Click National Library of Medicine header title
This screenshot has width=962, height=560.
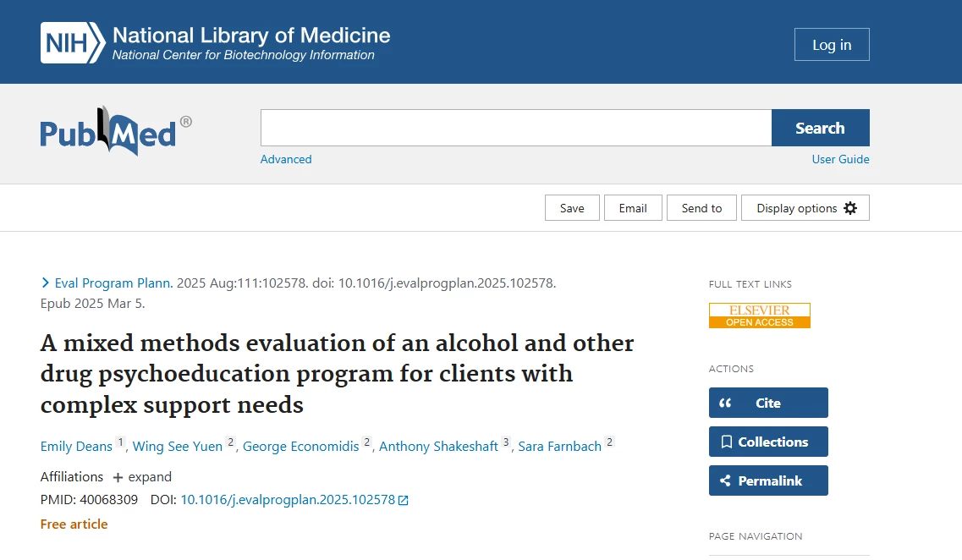tap(251, 36)
